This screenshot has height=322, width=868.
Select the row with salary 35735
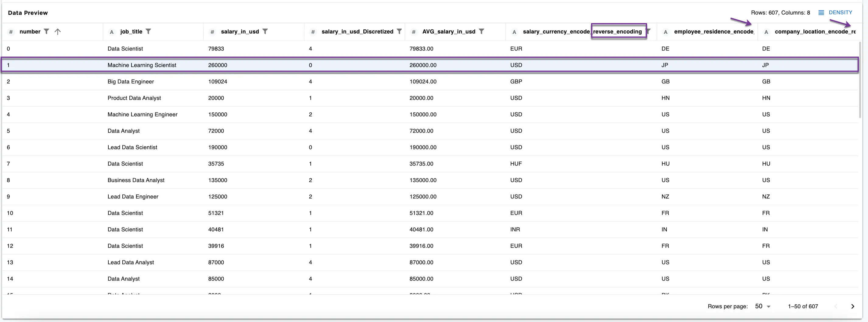tap(216, 164)
